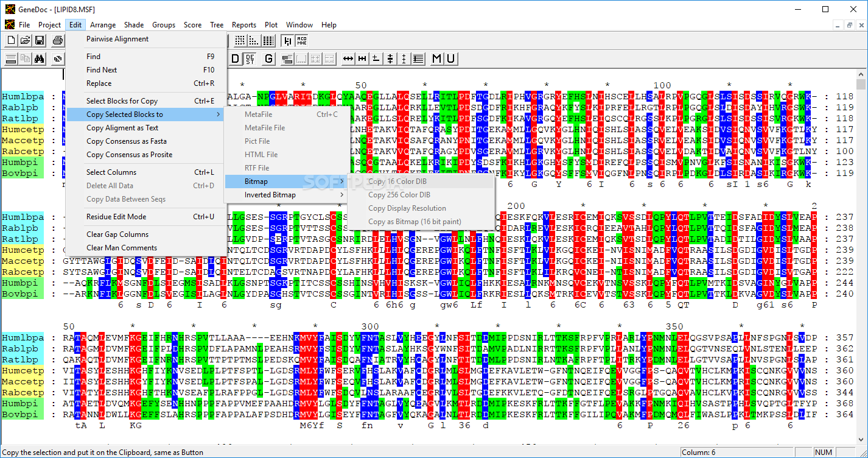Click Copy Display Resolution option

click(421, 208)
